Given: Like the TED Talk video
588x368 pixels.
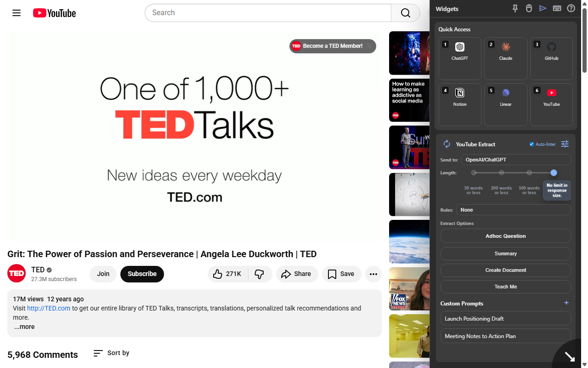Looking at the screenshot, I should coord(227,274).
